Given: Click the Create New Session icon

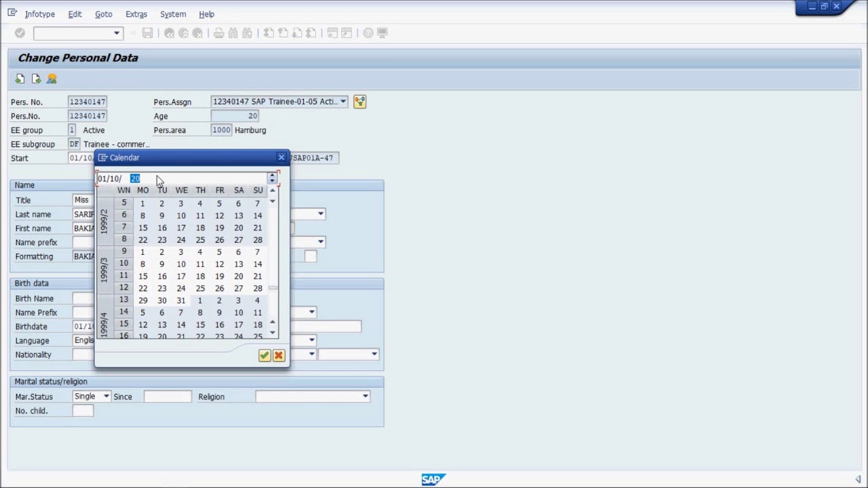Looking at the screenshot, I should [332, 33].
